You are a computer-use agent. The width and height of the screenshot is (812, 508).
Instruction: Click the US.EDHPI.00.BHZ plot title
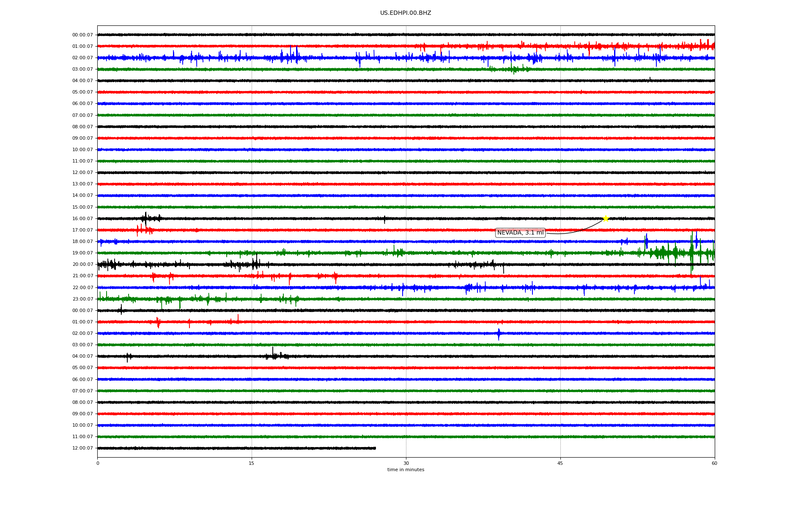click(405, 13)
